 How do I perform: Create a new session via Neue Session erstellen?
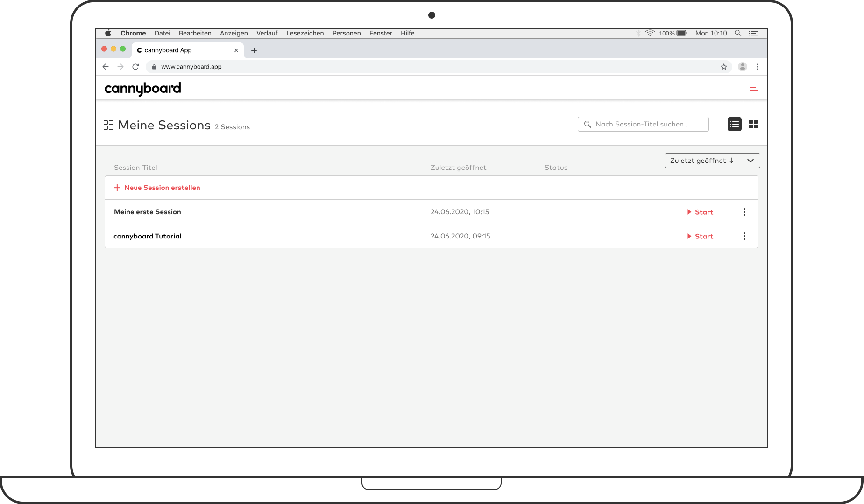pyautogui.click(x=157, y=188)
